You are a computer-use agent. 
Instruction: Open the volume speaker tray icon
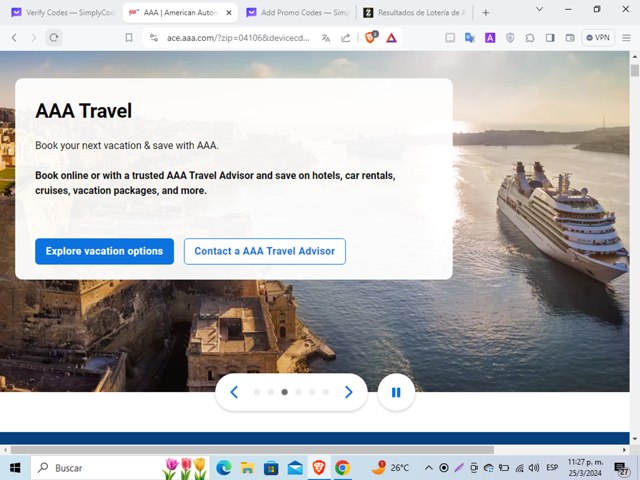click(x=534, y=468)
